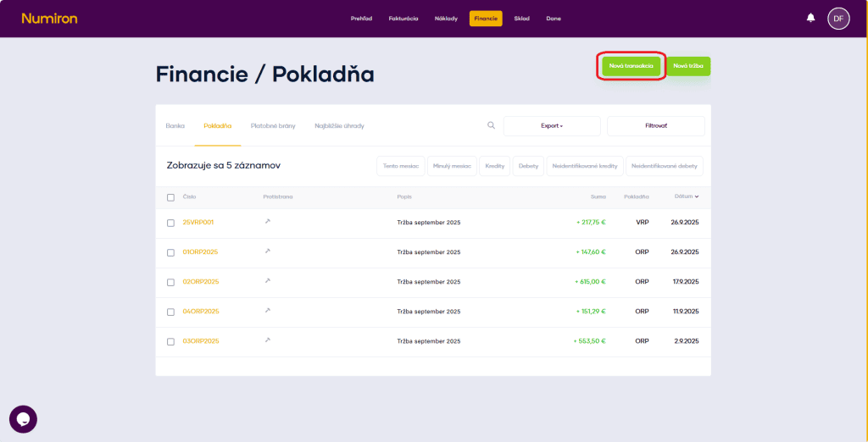Click the amount + 615,00 €
Viewport: 868px width, 442px height.
[590, 282]
